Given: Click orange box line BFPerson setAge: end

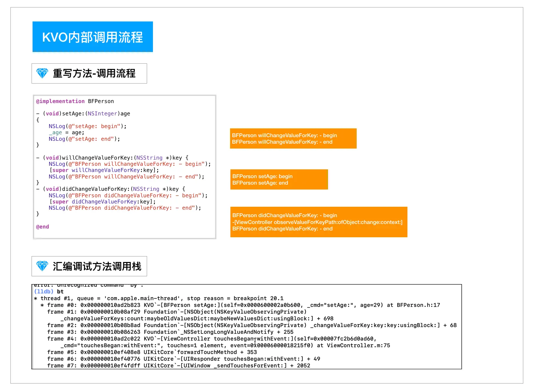Looking at the screenshot, I should click(x=260, y=183).
